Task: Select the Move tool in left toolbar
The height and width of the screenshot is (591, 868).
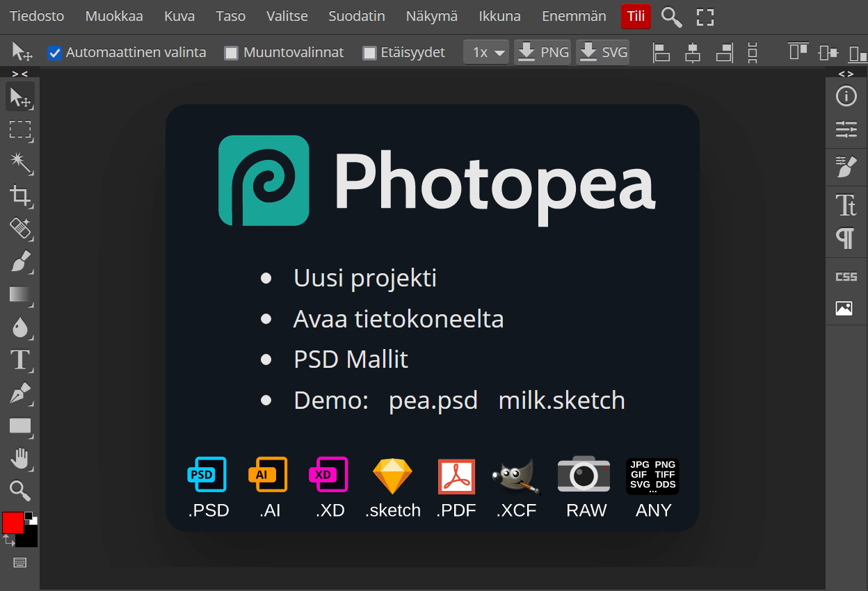Action: (x=20, y=97)
